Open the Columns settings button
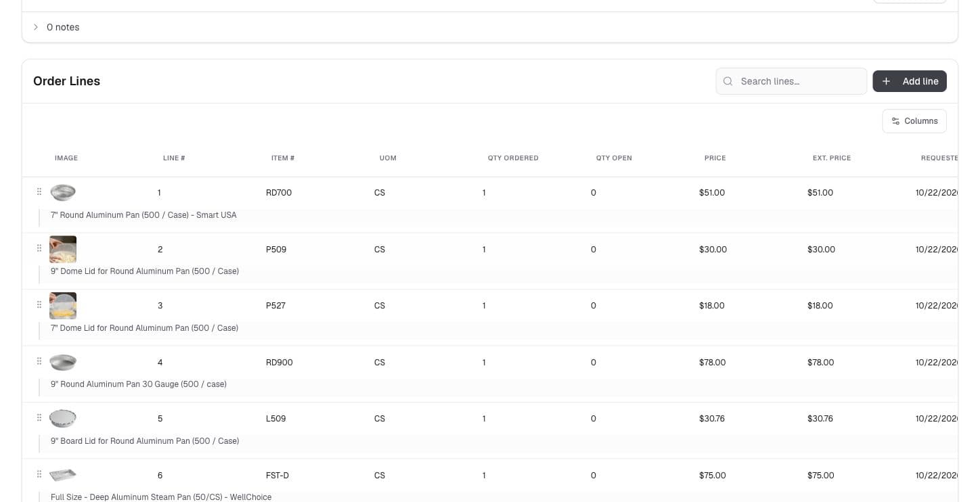 click(914, 121)
